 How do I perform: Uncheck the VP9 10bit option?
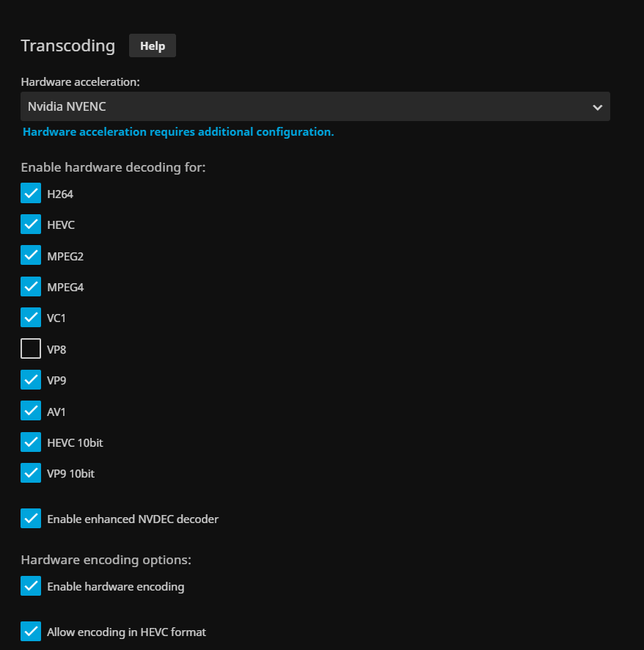tap(31, 473)
